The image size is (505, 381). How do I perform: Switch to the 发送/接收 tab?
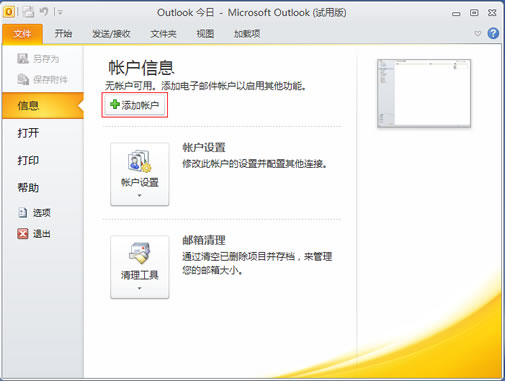pyautogui.click(x=111, y=34)
